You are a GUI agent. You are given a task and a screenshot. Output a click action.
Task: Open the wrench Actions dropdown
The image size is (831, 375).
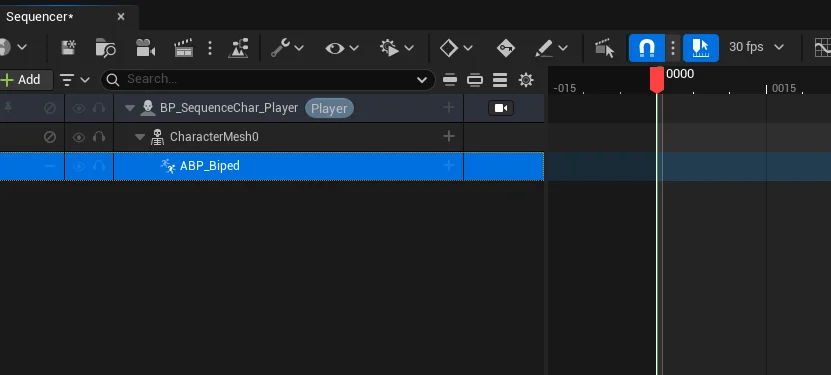tap(287, 48)
